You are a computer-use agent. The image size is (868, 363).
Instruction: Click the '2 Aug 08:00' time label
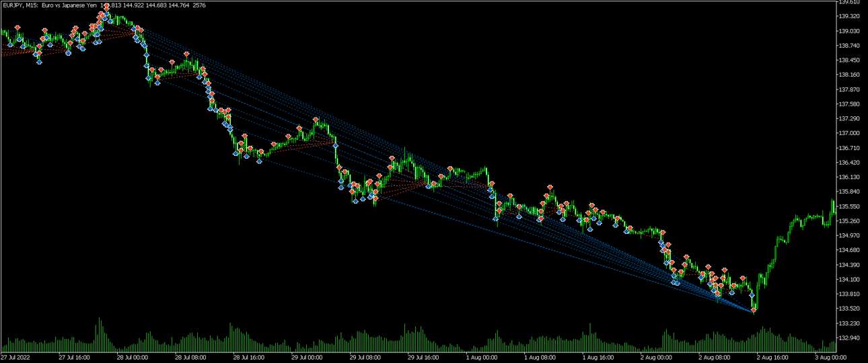[714, 358]
